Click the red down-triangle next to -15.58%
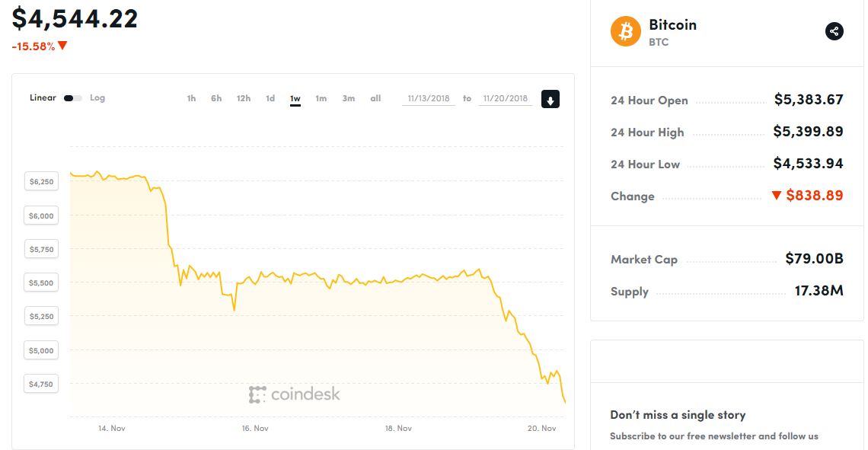Screen dimensions: 868x450 coord(62,46)
